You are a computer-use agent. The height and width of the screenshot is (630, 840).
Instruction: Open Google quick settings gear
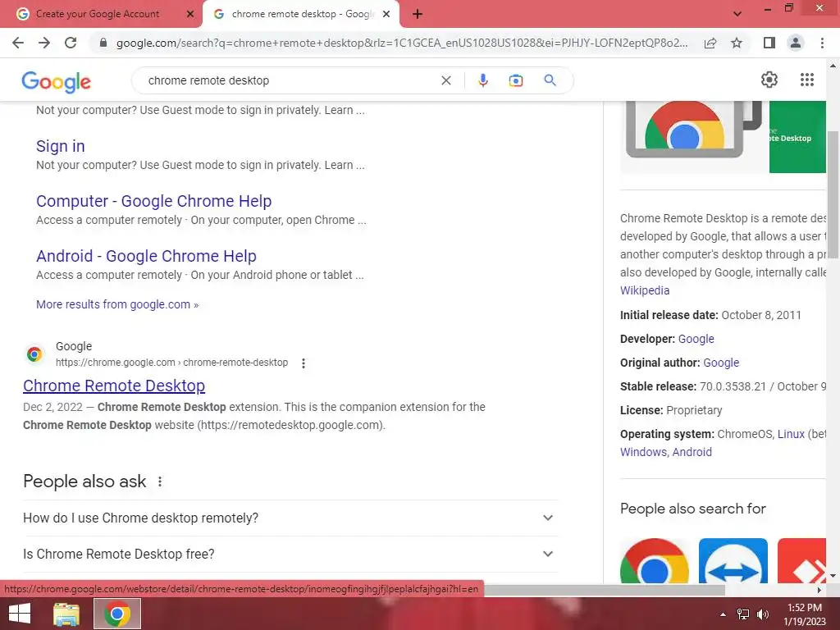[x=769, y=80]
